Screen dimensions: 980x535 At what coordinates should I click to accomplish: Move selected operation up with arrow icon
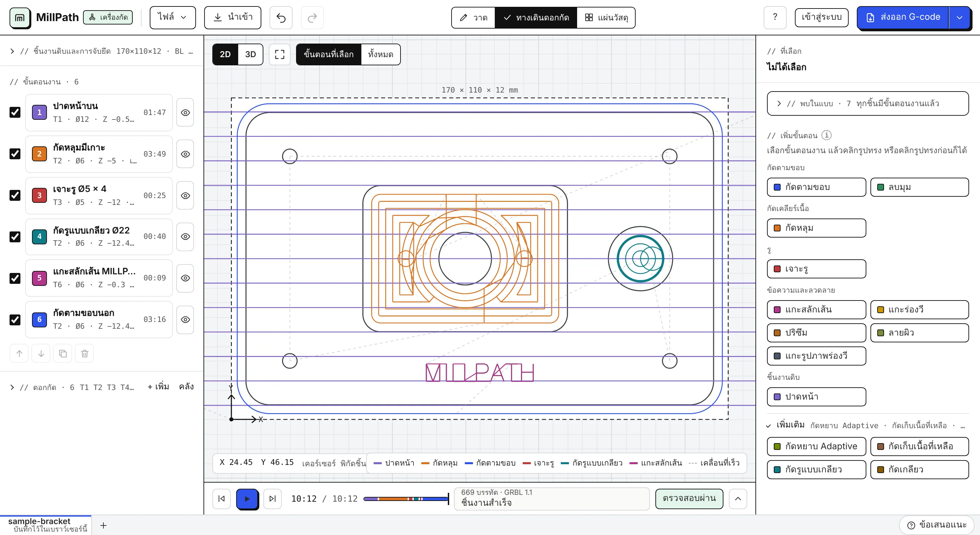19,354
